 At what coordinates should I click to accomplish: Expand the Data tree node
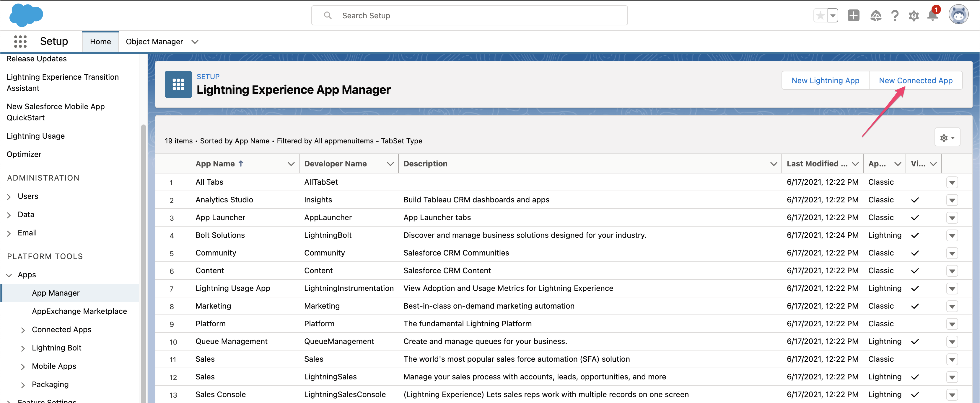click(x=9, y=215)
